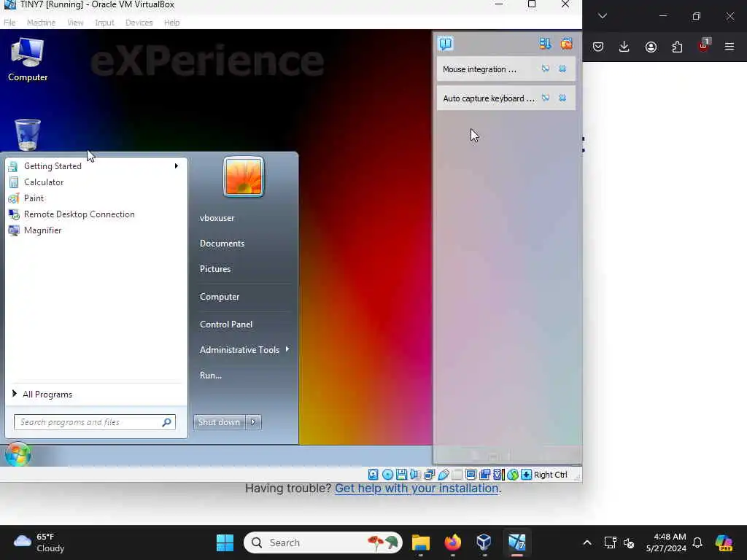Launch Paint from the Start menu
This screenshot has width=747, height=560.
96,198
